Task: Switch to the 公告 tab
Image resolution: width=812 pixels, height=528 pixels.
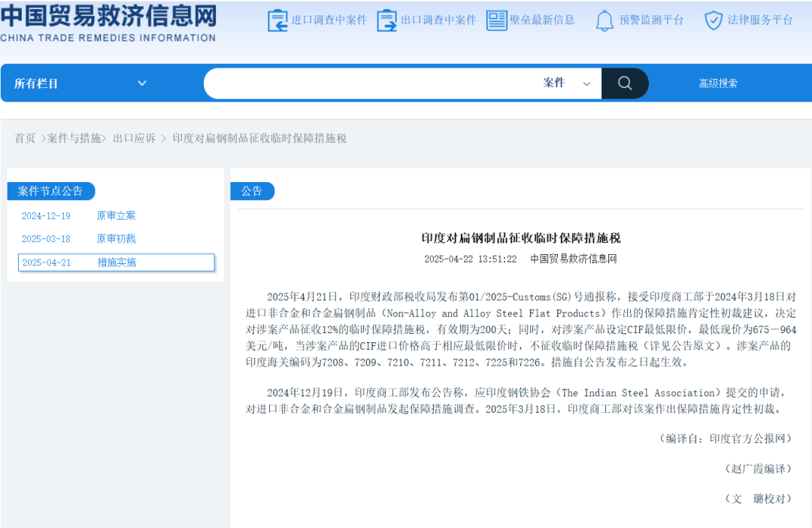Action: (252, 191)
